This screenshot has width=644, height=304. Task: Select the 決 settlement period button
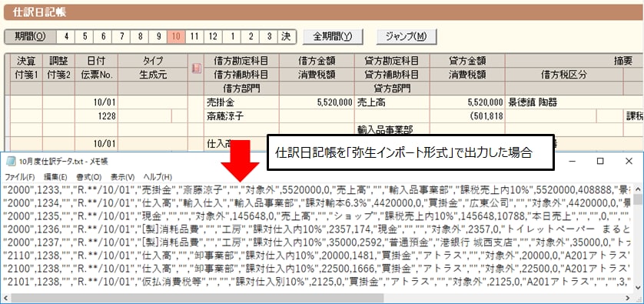click(286, 36)
